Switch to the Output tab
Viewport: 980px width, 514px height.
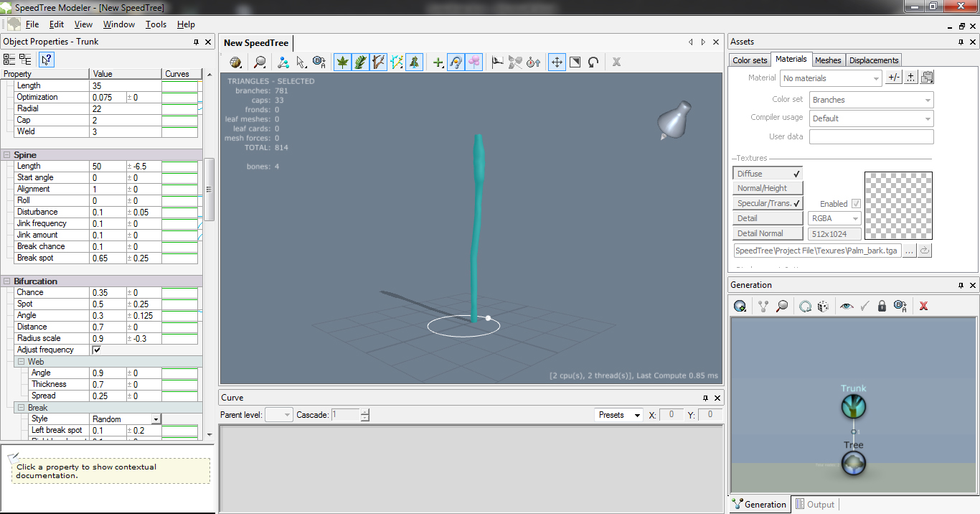[x=815, y=505]
